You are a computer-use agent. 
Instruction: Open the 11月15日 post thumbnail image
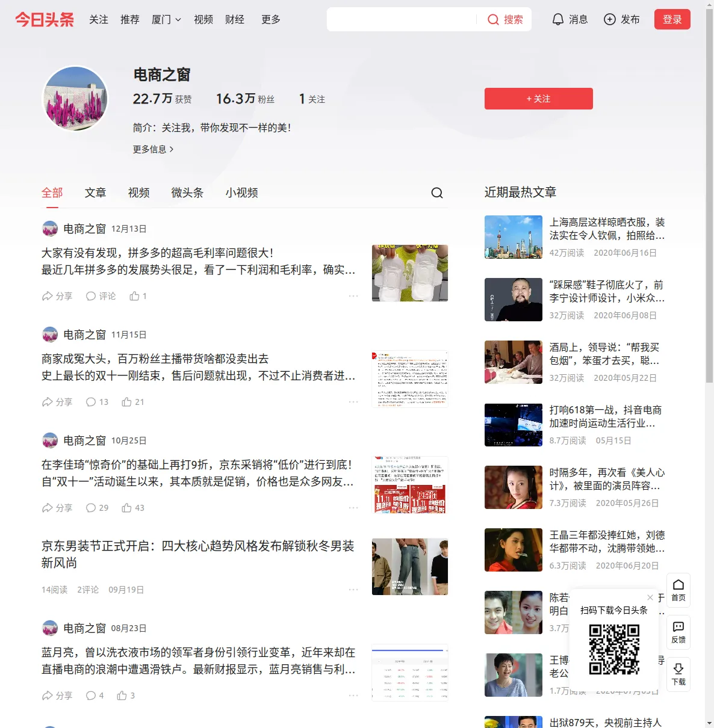coord(410,379)
